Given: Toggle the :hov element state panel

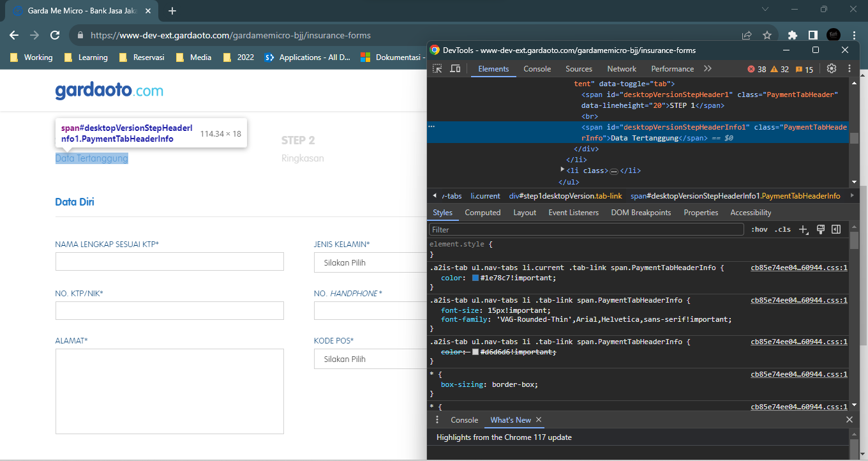Looking at the screenshot, I should 759,229.
